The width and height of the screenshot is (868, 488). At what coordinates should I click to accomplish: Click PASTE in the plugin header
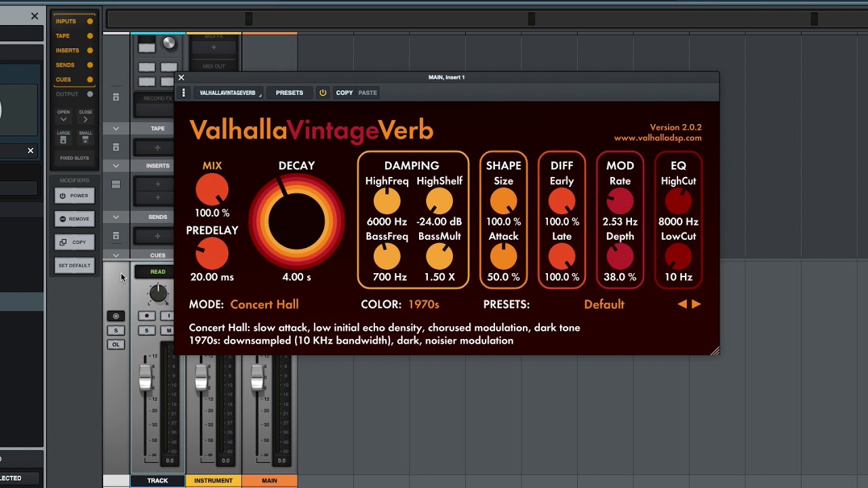[368, 93]
